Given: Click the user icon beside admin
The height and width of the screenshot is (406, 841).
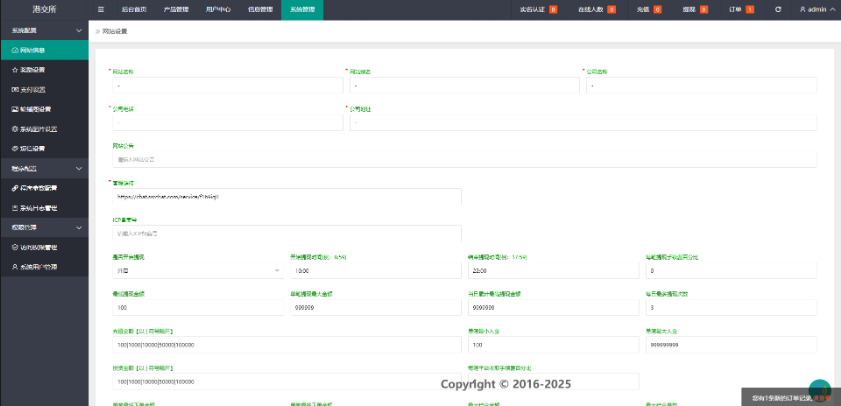Looking at the screenshot, I should pos(802,10).
